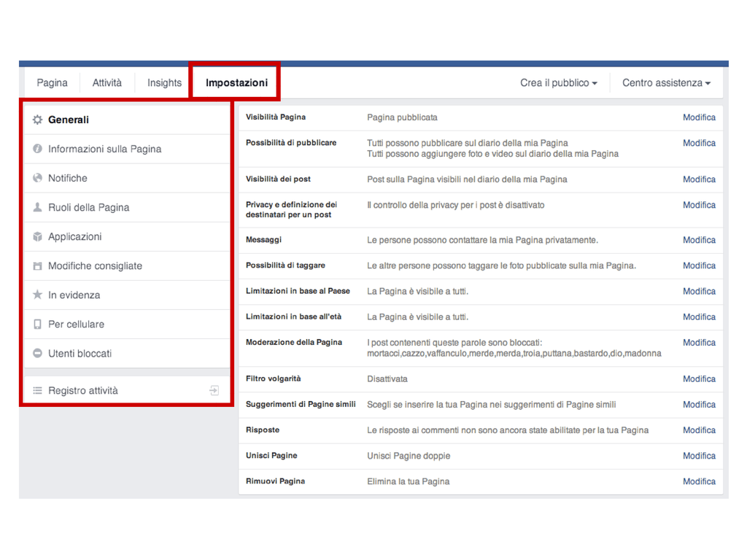Click the gear icon next to Generali
Screen dimensions: 747x560
coord(37,120)
